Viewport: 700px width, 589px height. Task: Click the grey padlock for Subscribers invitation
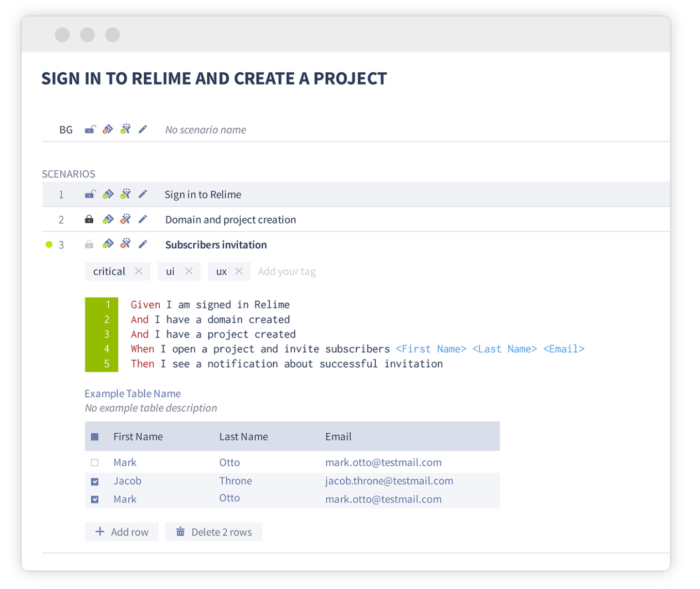tap(89, 244)
